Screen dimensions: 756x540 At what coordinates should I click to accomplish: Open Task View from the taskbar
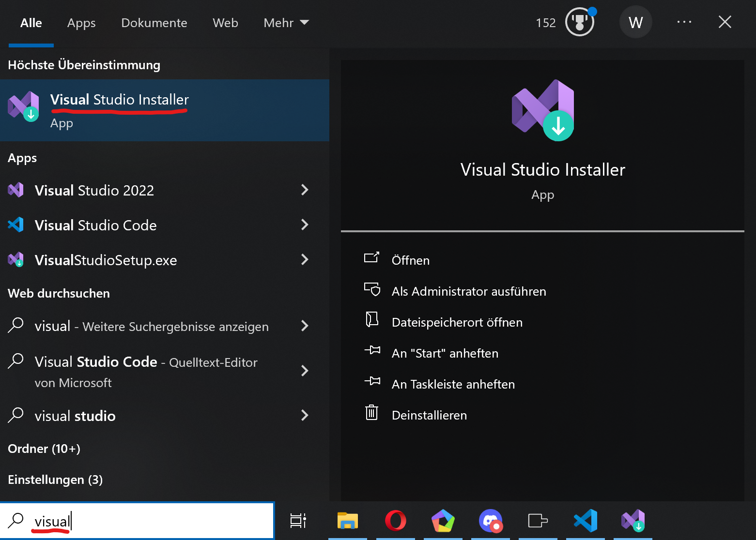click(298, 521)
